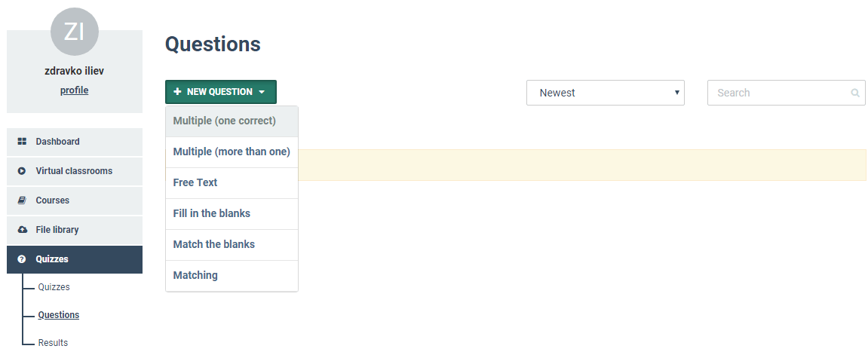Collapse the New Question dropdown caret
The width and height of the screenshot is (868, 355).
coord(262,93)
